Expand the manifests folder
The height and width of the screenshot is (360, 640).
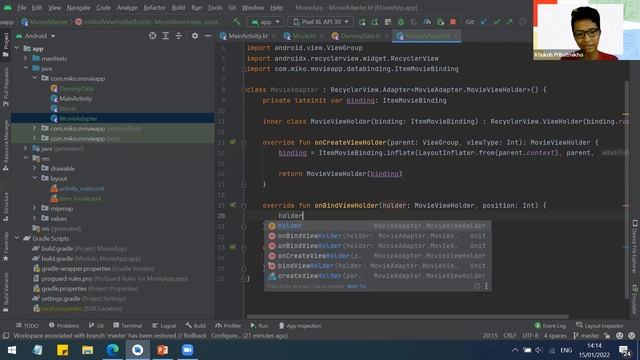point(25,58)
